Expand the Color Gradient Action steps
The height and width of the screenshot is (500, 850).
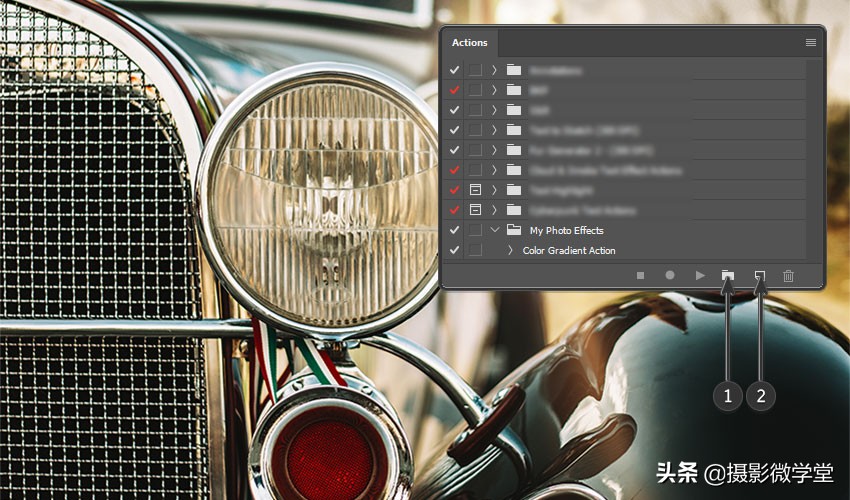(510, 250)
